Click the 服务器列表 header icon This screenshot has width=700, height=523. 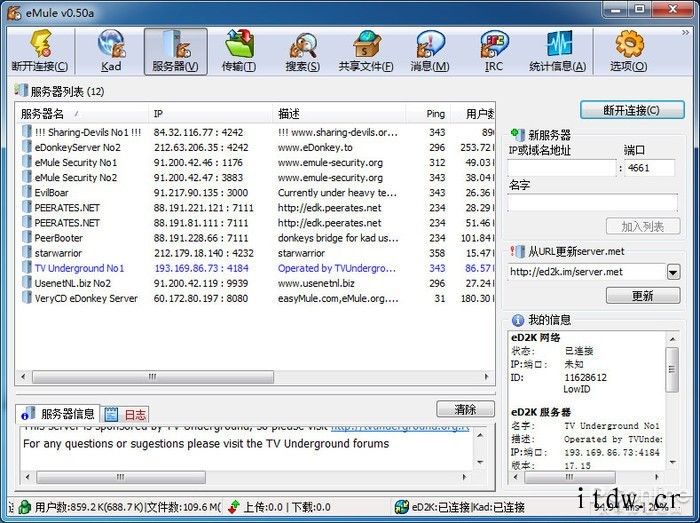tap(21, 90)
